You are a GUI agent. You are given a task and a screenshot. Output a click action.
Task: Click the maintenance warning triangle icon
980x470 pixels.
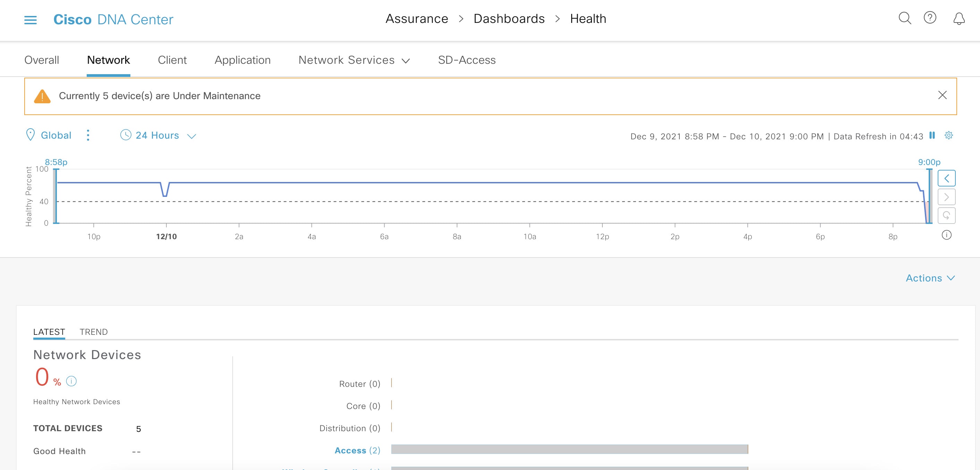point(42,96)
